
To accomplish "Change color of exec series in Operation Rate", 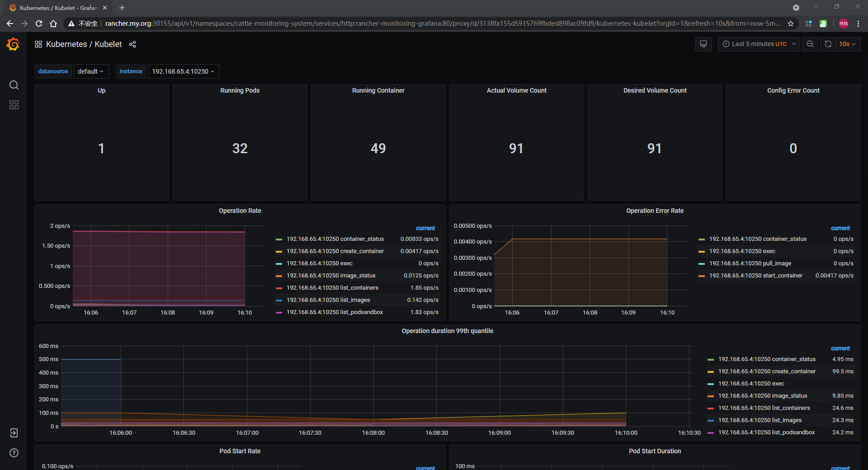I will click(x=279, y=263).
